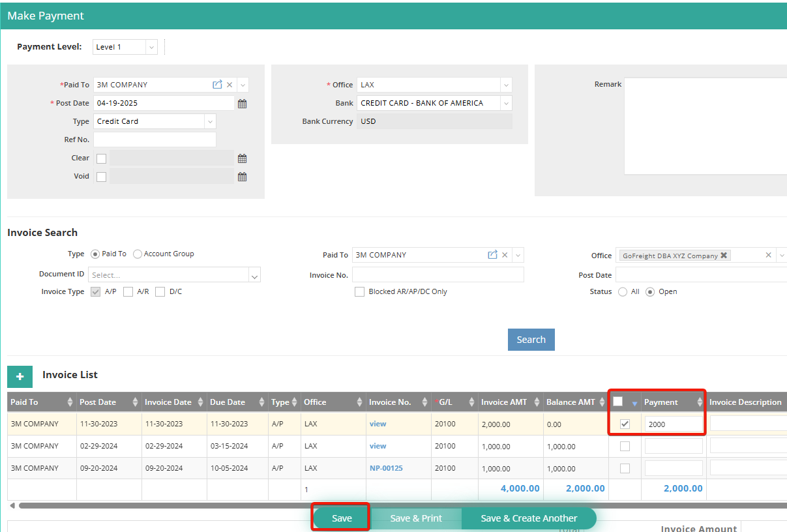787x532 pixels.
Task: Clear the Paid To field with X icon
Action: 230,85
